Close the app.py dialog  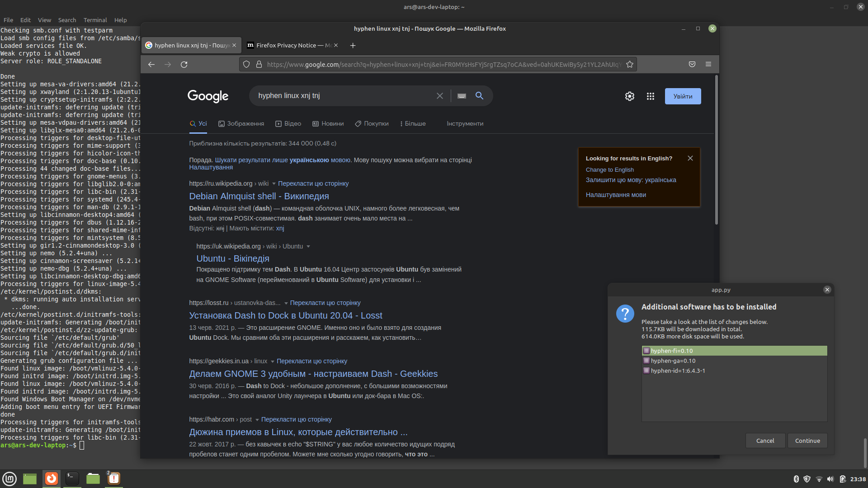pyautogui.click(x=827, y=290)
